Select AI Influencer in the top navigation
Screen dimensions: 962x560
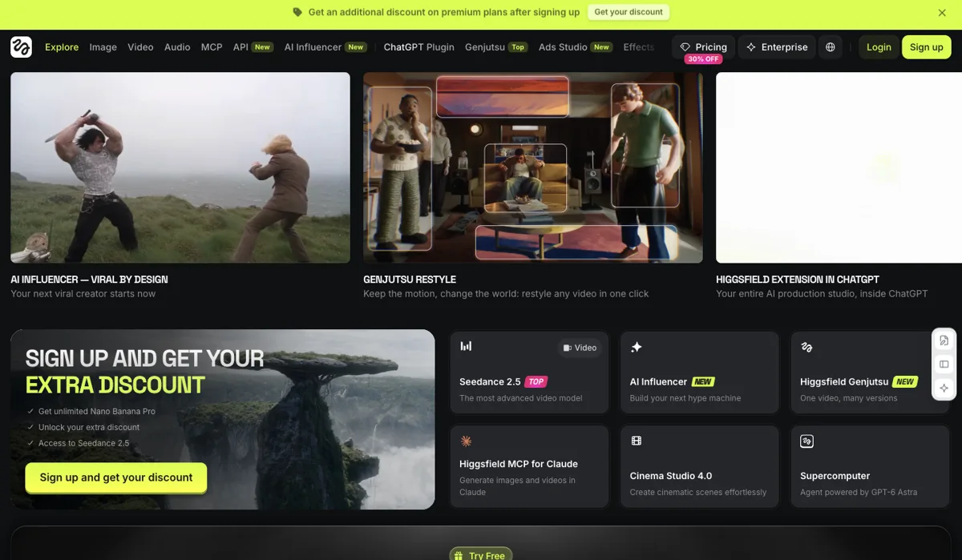pyautogui.click(x=325, y=47)
